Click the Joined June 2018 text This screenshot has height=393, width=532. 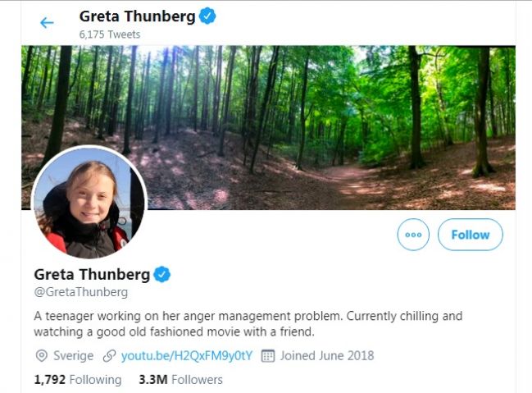(x=326, y=356)
